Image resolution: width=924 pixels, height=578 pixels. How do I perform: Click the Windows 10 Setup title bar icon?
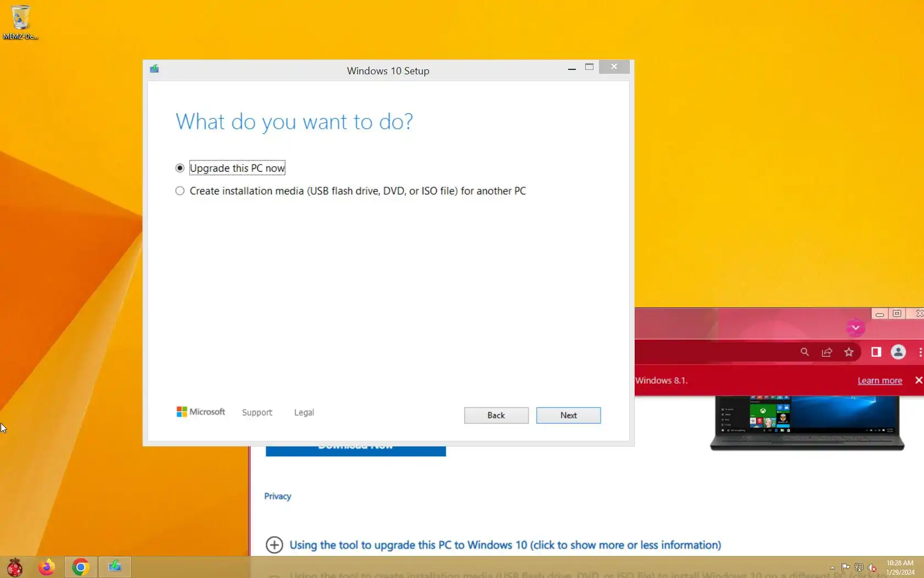[x=155, y=69]
